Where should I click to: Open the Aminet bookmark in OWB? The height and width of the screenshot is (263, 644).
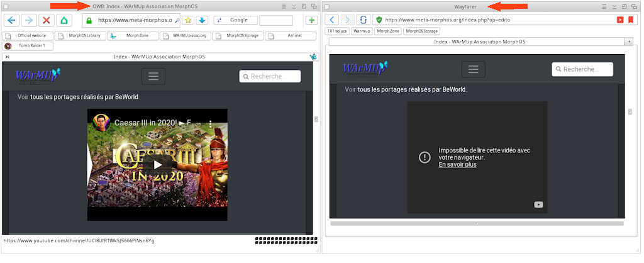point(291,36)
